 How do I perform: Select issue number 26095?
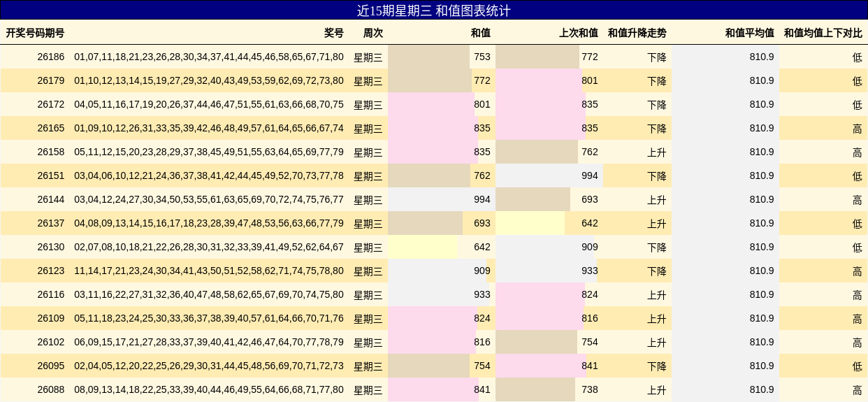51,366
